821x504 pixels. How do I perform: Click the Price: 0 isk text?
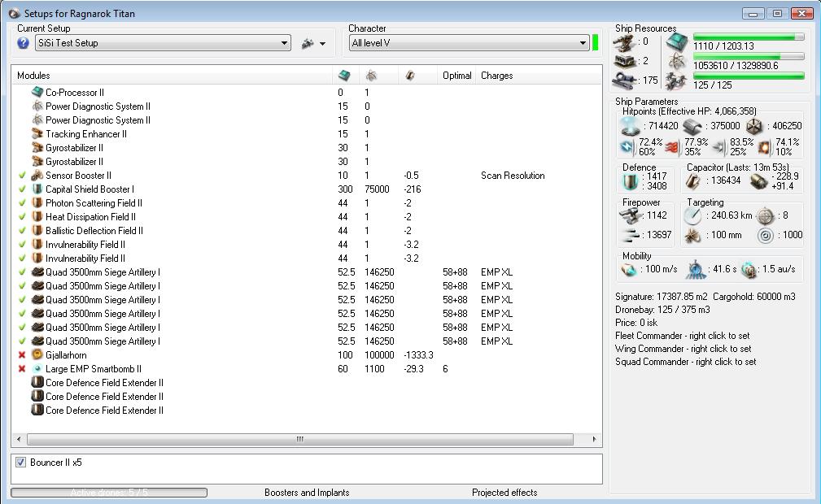pos(636,323)
